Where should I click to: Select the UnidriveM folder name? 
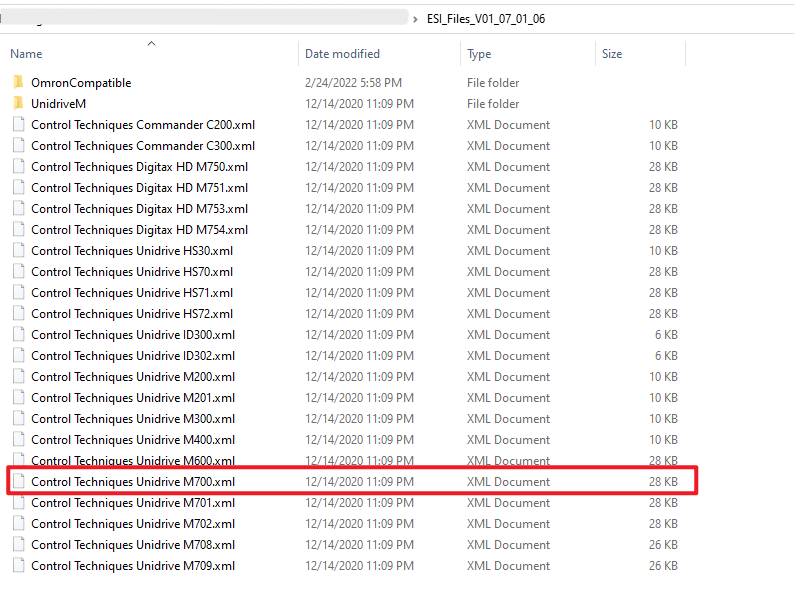tap(58, 103)
